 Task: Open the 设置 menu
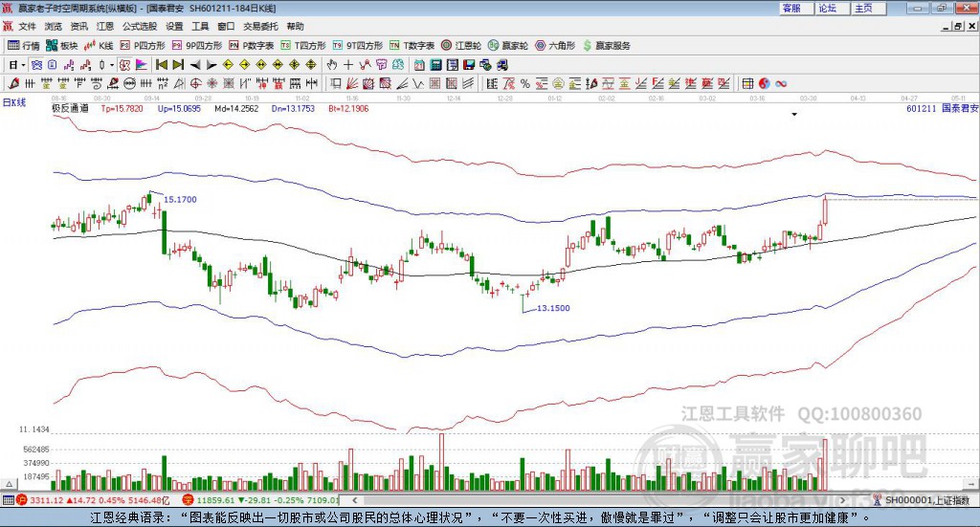(174, 26)
